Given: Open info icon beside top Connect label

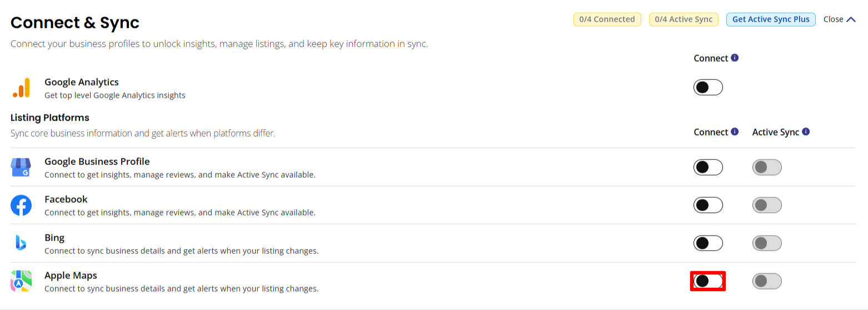Looking at the screenshot, I should 735,58.
